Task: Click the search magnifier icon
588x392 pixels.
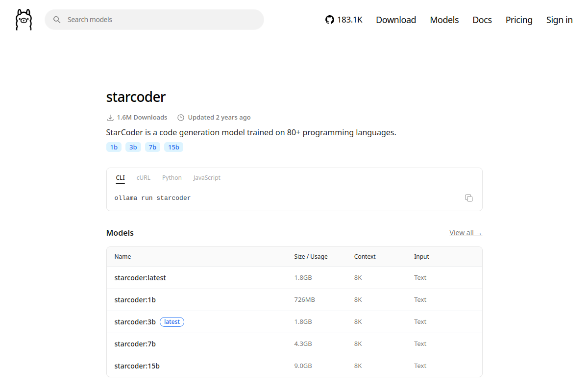Action: (57, 20)
